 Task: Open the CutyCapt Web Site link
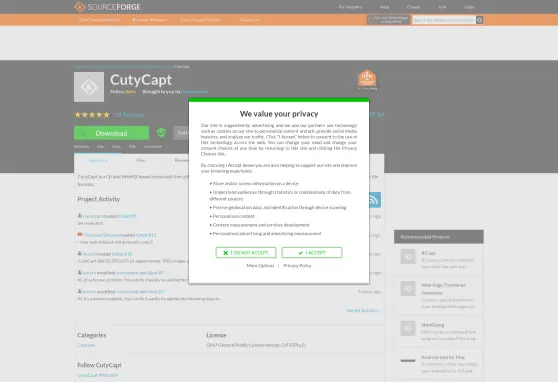tap(97, 375)
